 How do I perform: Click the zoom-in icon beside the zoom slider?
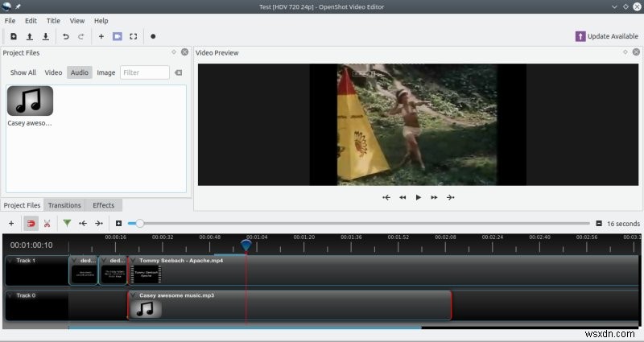click(x=118, y=224)
